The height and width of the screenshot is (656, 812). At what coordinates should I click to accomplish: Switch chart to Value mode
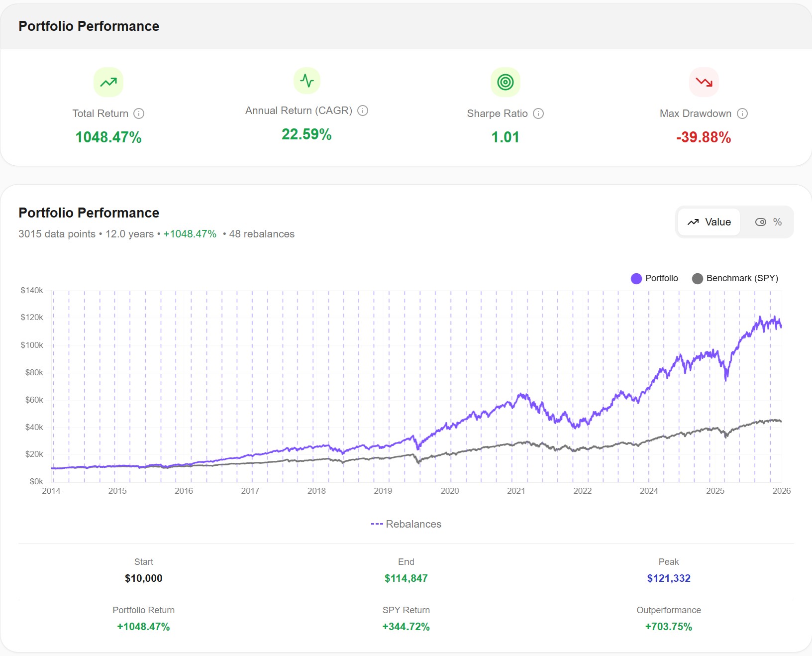[x=709, y=222]
